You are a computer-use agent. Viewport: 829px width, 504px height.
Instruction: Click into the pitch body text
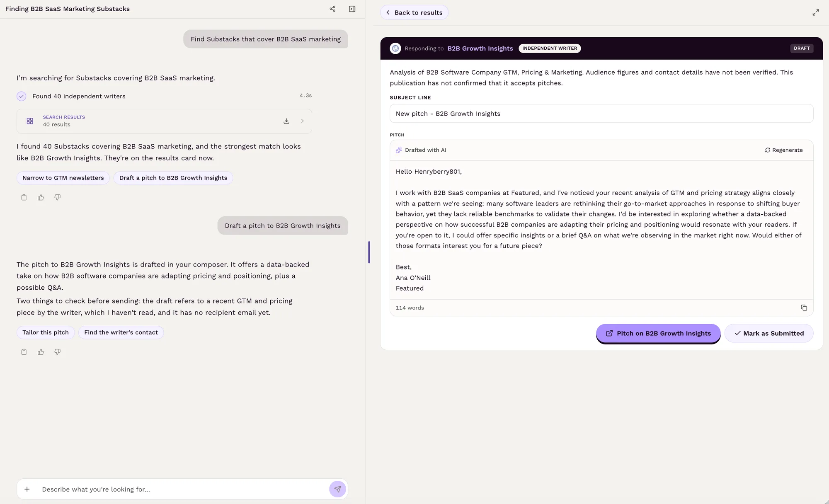click(601, 230)
